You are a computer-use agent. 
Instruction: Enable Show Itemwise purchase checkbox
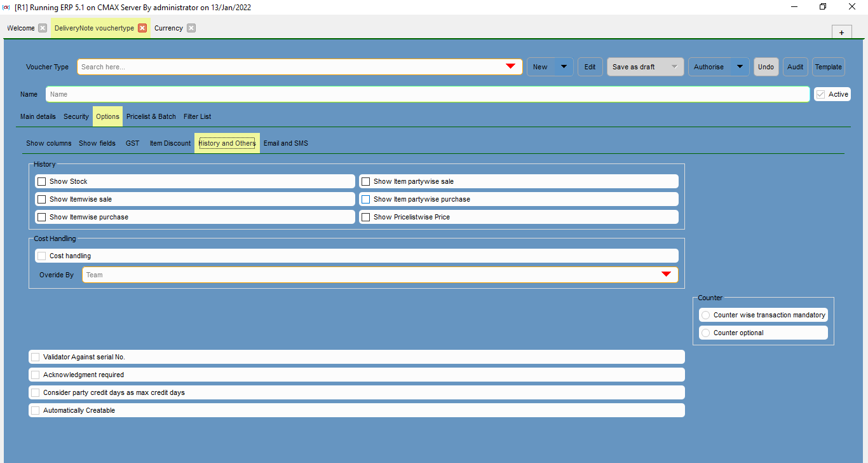pyautogui.click(x=42, y=217)
